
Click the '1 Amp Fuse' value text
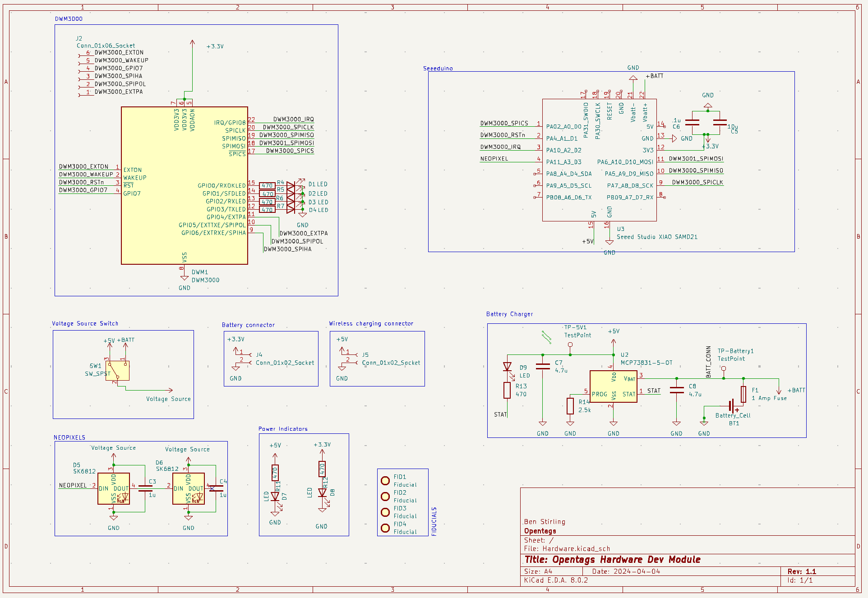click(769, 398)
